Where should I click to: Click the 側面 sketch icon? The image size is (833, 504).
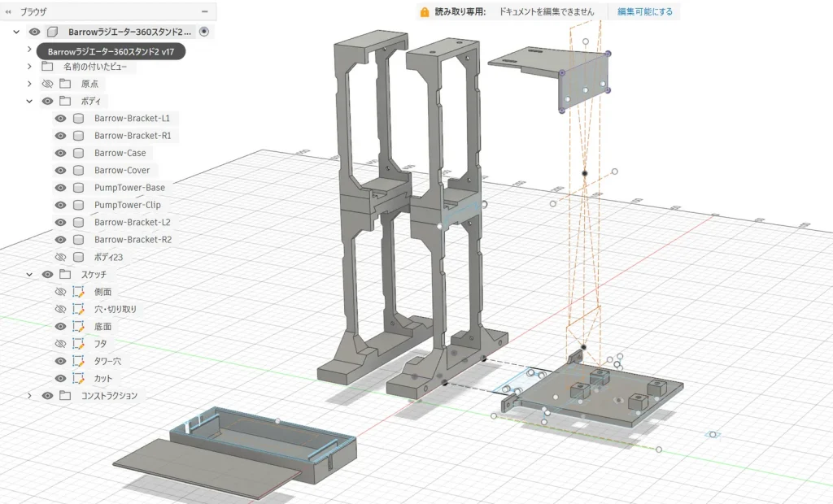click(78, 292)
